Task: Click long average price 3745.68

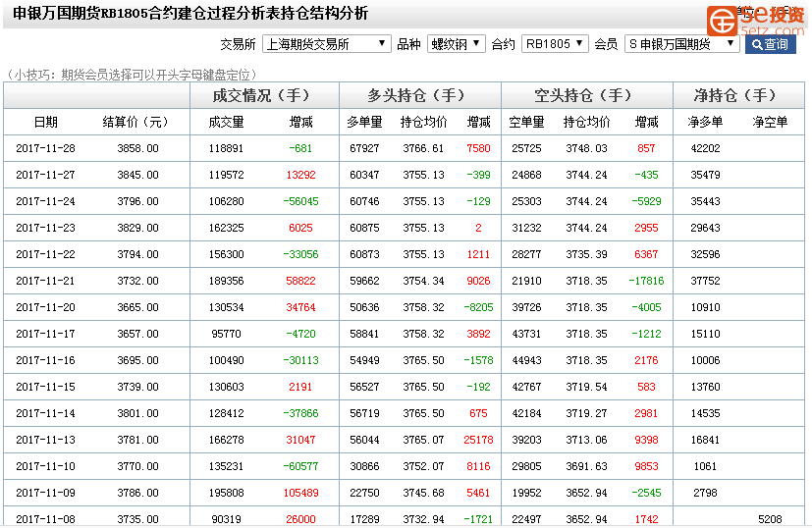Action: 423,493
